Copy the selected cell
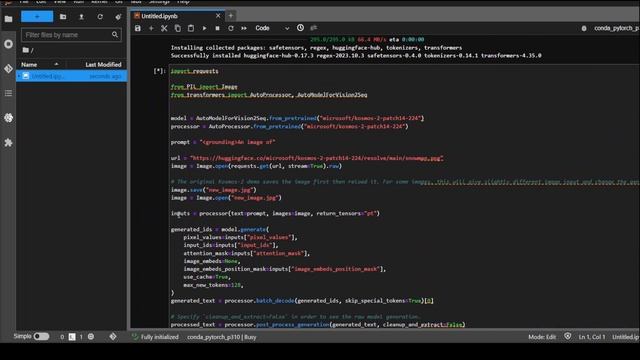The height and width of the screenshot is (360, 640). pos(178,28)
